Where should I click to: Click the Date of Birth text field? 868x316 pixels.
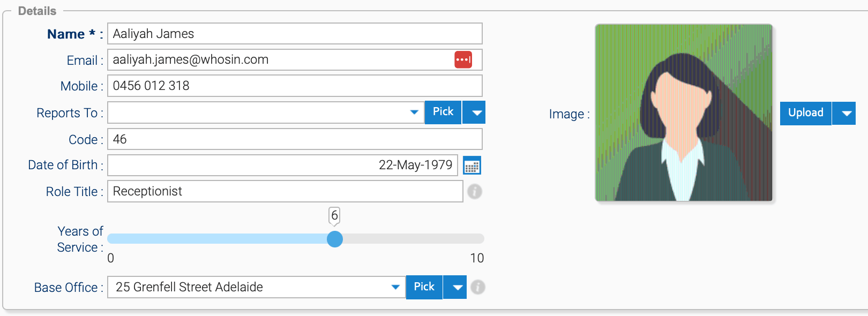pyautogui.click(x=282, y=165)
